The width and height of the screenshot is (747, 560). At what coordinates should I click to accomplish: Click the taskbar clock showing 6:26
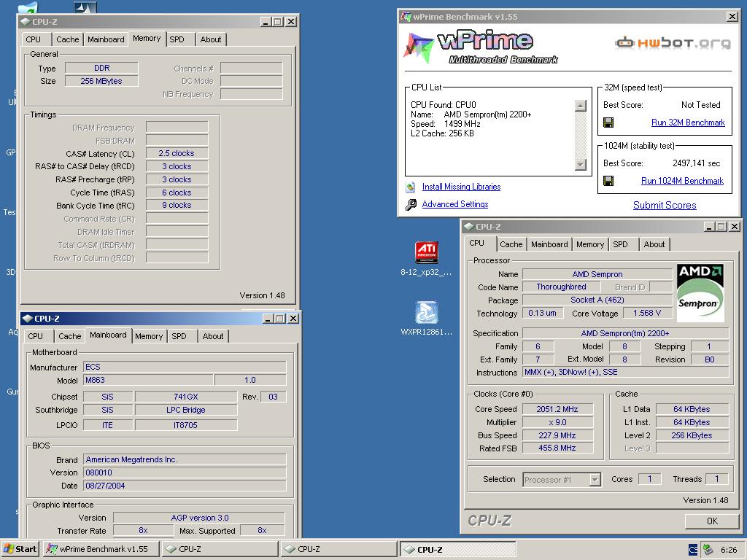[729, 550]
